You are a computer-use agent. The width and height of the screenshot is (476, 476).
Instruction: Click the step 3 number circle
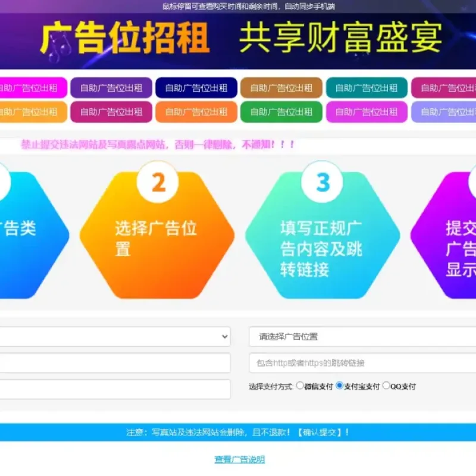tap(322, 182)
